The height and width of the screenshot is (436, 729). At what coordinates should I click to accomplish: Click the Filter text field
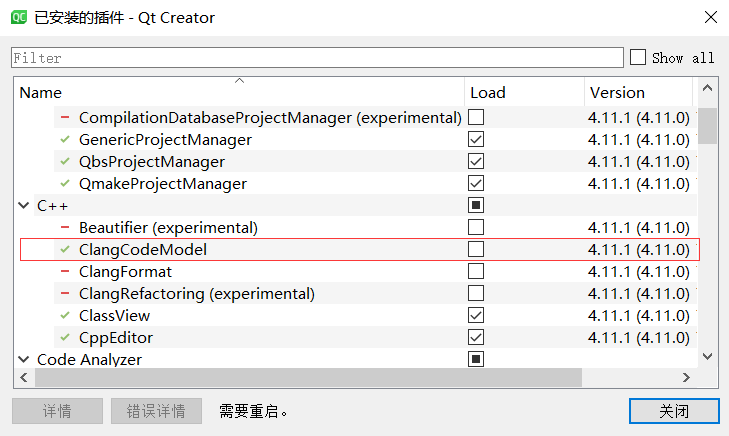point(317,58)
